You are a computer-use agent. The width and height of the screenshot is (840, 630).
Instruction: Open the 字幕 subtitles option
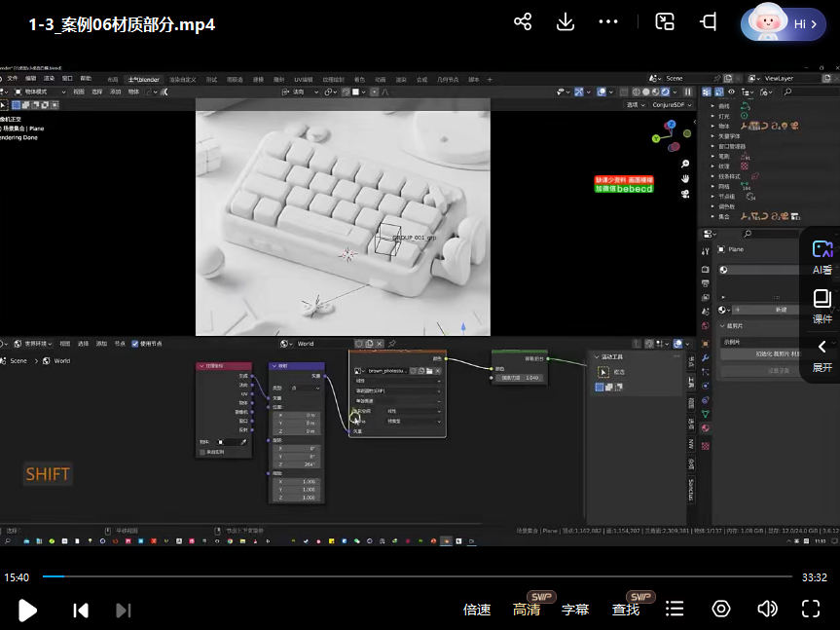click(x=575, y=610)
